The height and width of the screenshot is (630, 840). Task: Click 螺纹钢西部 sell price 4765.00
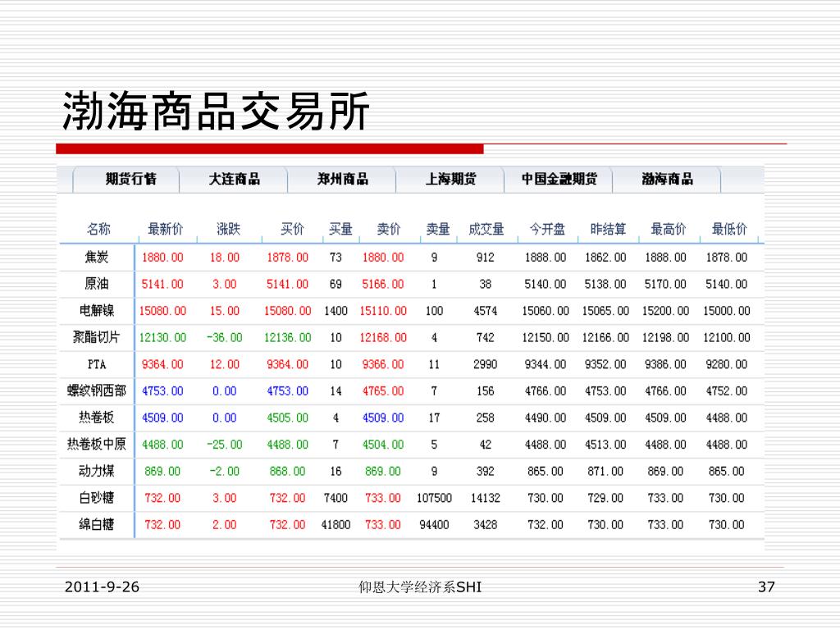[383, 391]
